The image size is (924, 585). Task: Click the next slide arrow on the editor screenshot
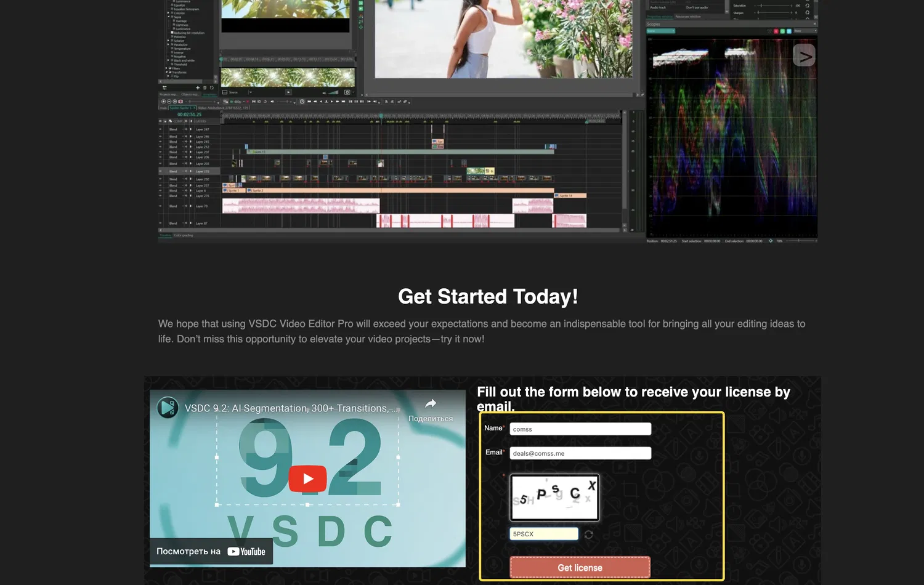click(804, 55)
